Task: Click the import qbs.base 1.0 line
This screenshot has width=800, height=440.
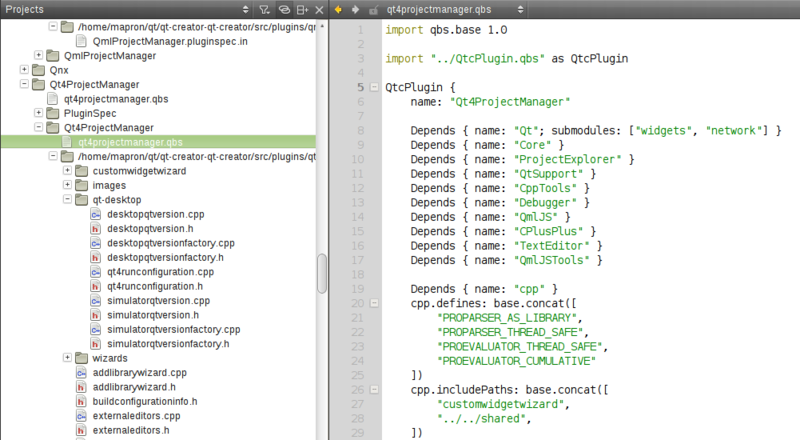Action: [x=446, y=30]
